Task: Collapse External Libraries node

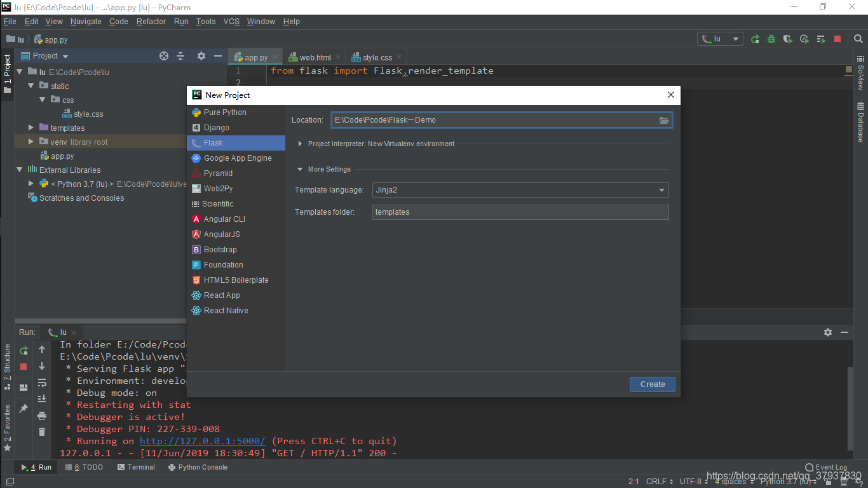Action: [20, 170]
